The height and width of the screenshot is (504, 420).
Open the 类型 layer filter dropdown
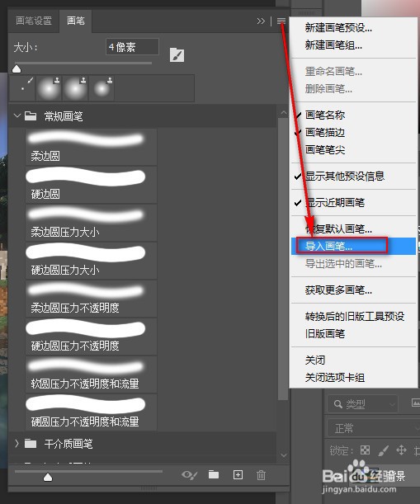click(x=363, y=404)
